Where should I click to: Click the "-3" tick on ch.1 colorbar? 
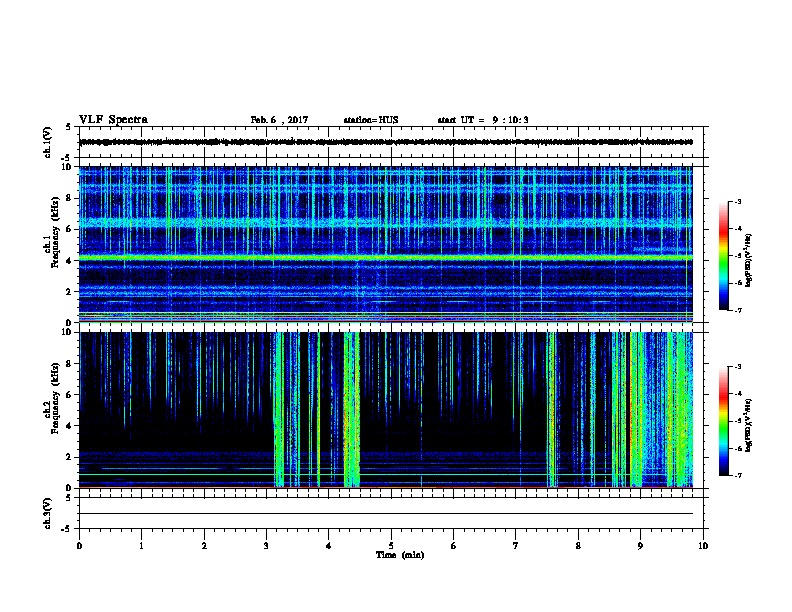(x=737, y=201)
